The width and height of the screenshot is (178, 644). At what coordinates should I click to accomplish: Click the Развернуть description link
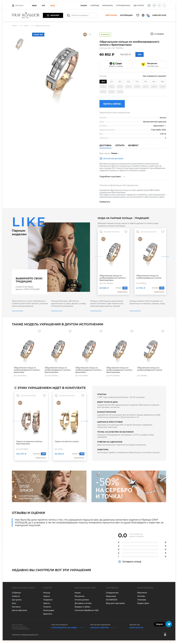(x=105, y=202)
